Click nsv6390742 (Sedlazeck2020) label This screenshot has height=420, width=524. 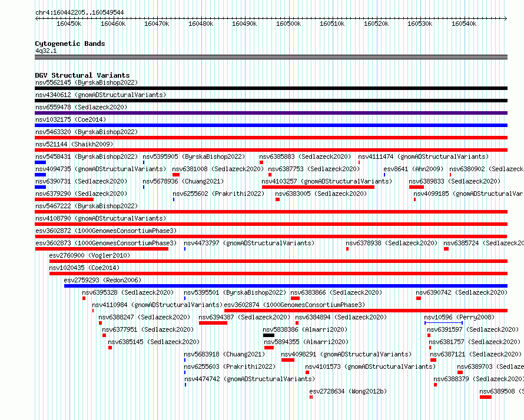462,292
